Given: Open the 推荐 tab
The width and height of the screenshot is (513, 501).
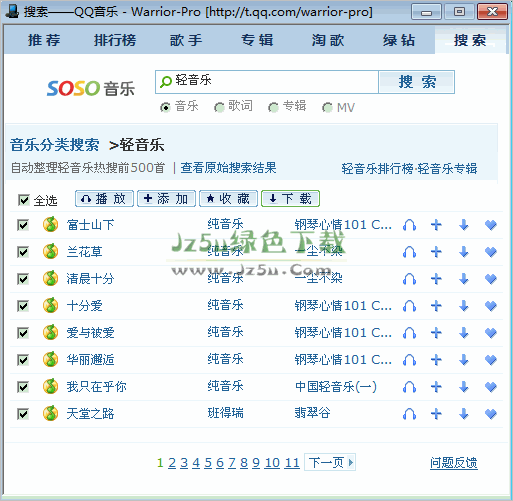Looking at the screenshot, I should pyautogui.click(x=44, y=40).
